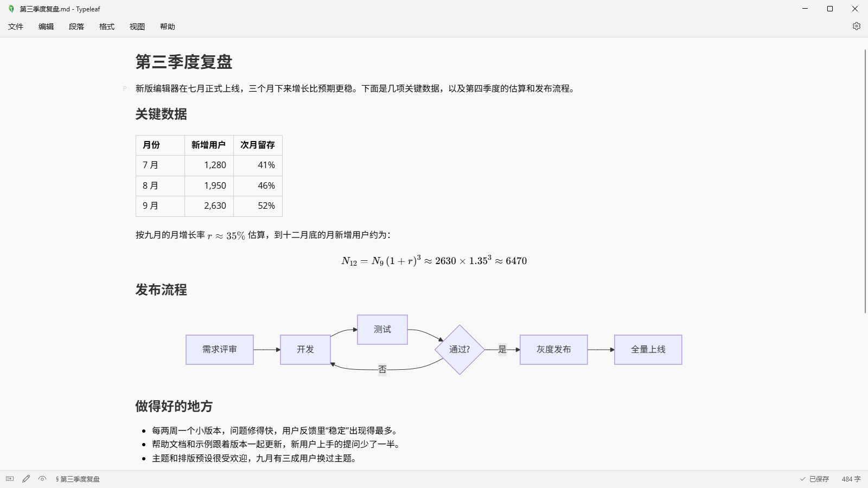Click the 通过? decision diamond
This screenshot has height=488, width=868.
pos(459,350)
